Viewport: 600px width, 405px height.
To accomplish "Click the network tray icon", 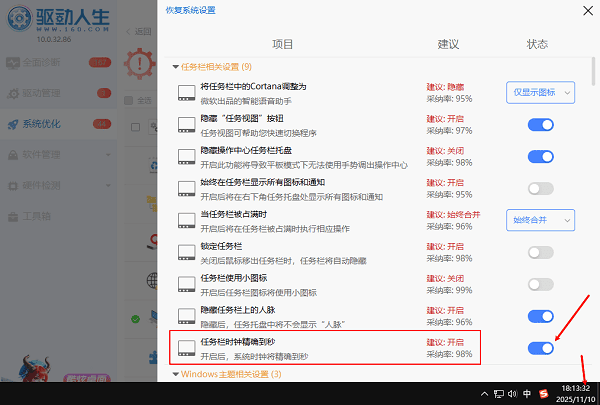I will click(498, 394).
